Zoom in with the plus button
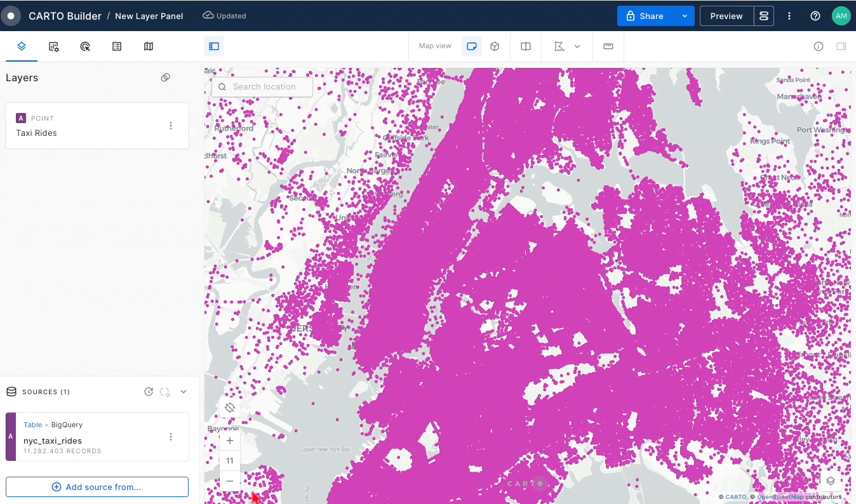The image size is (856, 504). 230,441
